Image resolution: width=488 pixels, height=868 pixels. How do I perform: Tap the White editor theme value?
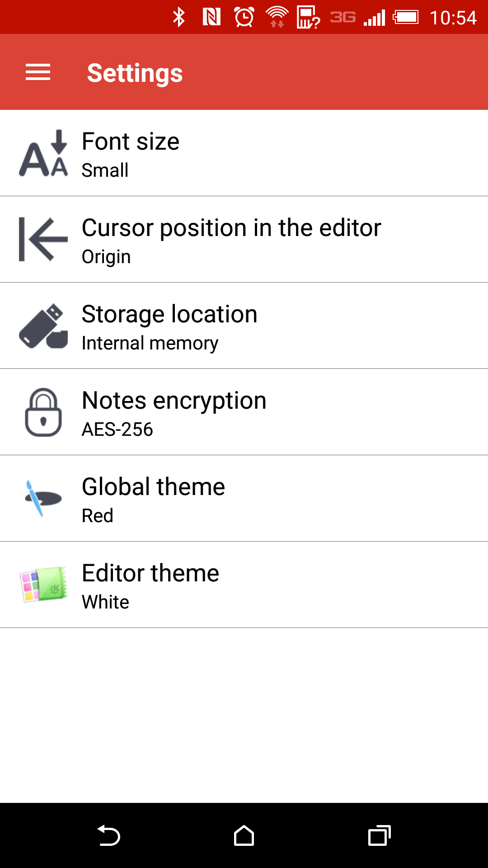point(106,602)
